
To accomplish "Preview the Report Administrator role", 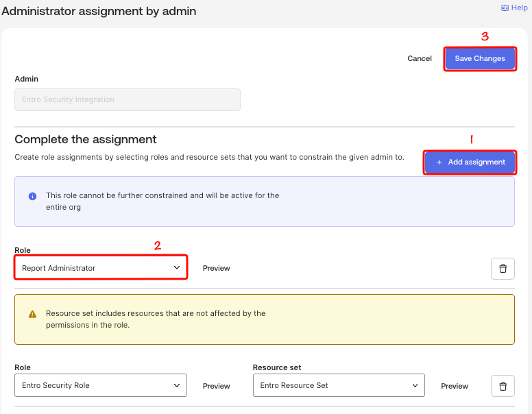I will pos(216,268).
